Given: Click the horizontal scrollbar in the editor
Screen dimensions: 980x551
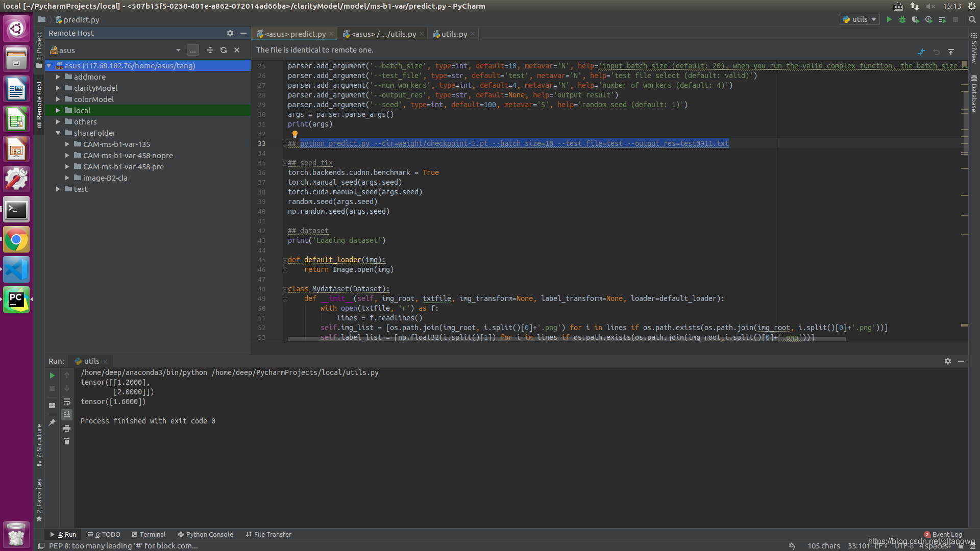Looking at the screenshot, I should click(567, 339).
